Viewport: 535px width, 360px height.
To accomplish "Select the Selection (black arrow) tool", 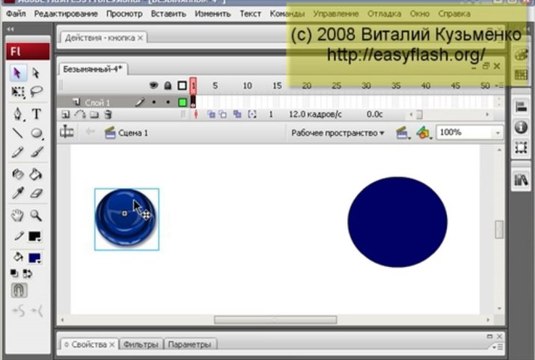I will (17, 73).
